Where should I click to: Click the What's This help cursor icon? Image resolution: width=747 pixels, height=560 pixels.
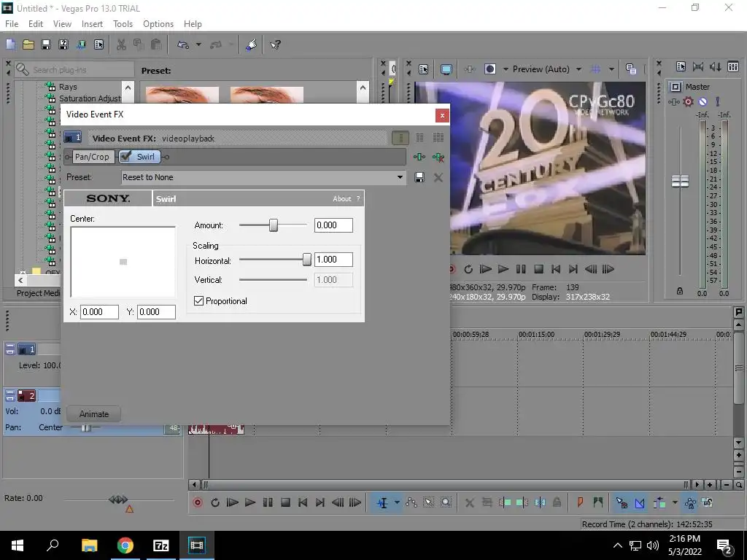click(x=275, y=44)
